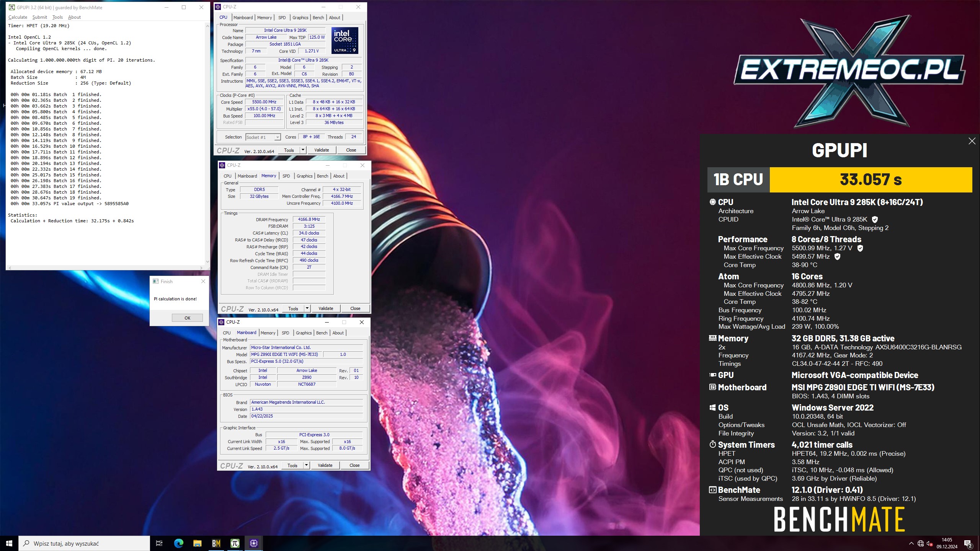This screenshot has width=980, height=551.
Task: Click the CPU chip icon in BenchMate
Action: (712, 202)
